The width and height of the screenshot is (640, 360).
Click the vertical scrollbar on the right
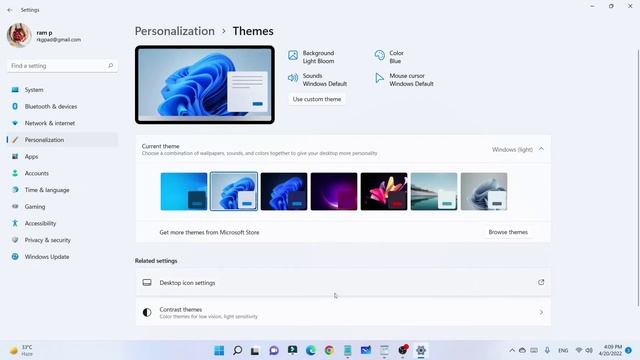pyautogui.click(x=638, y=178)
